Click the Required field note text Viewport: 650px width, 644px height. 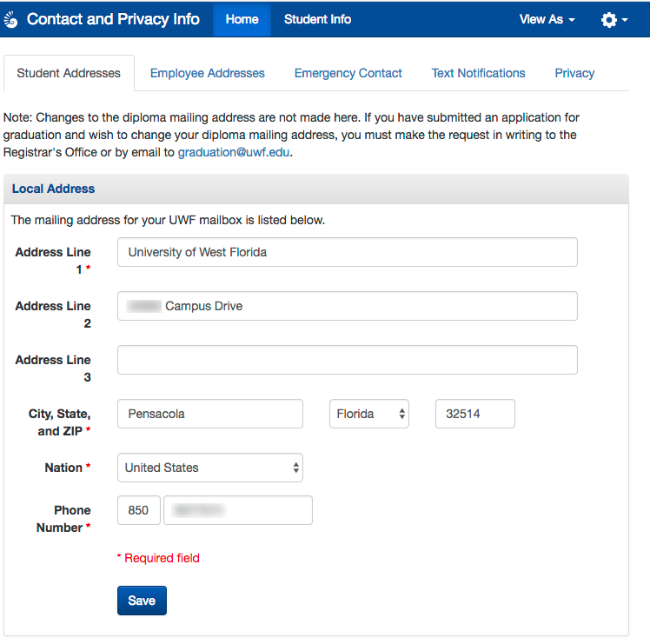[158, 558]
